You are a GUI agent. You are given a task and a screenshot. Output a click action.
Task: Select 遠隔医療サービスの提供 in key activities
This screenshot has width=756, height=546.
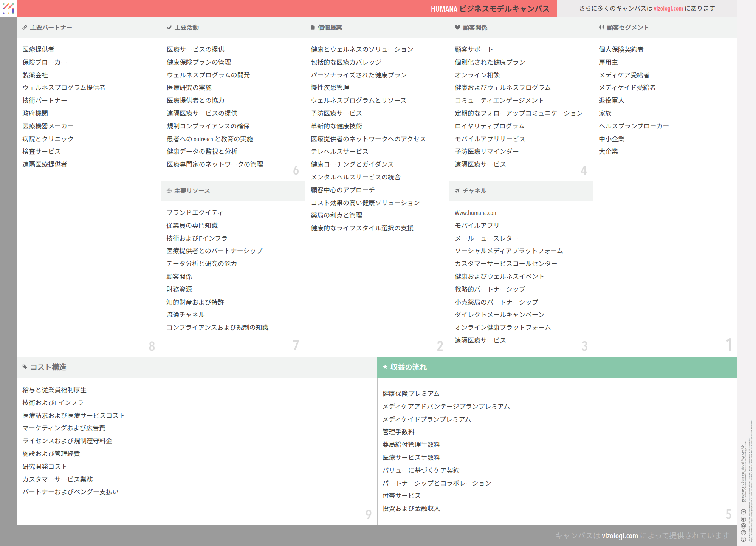click(202, 113)
